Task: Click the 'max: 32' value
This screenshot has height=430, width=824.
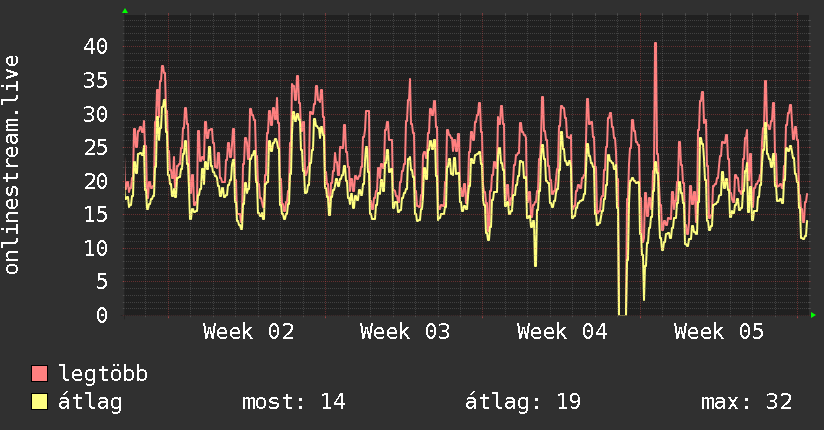Action: pyautogui.click(x=746, y=402)
